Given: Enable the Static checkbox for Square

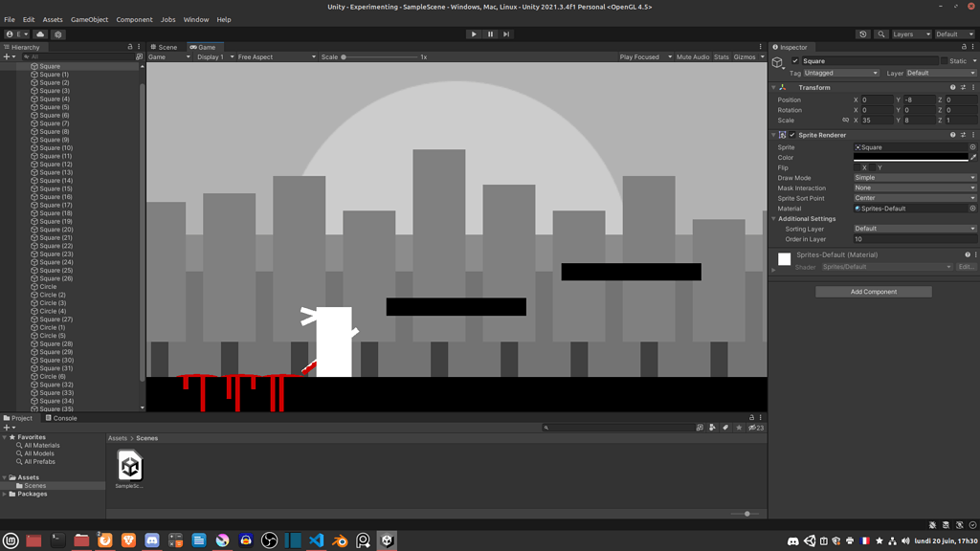Looking at the screenshot, I should coord(943,60).
